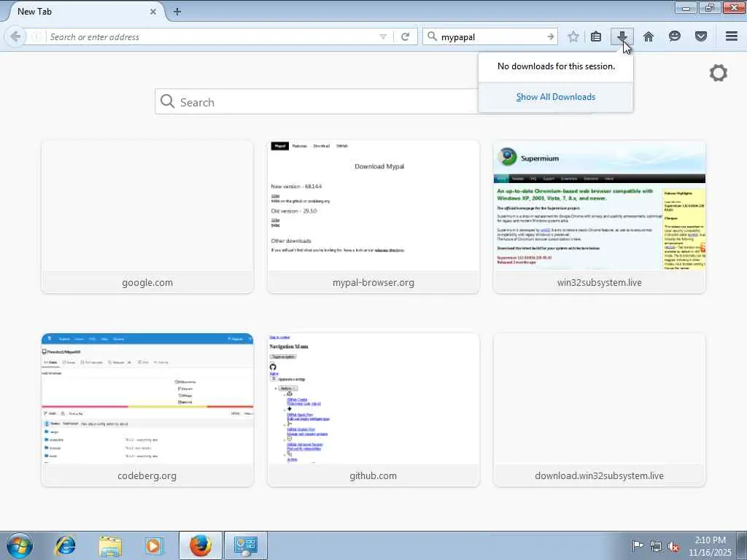This screenshot has width=747, height=560.
Task: Open the Windows Start menu
Action: tap(20, 545)
